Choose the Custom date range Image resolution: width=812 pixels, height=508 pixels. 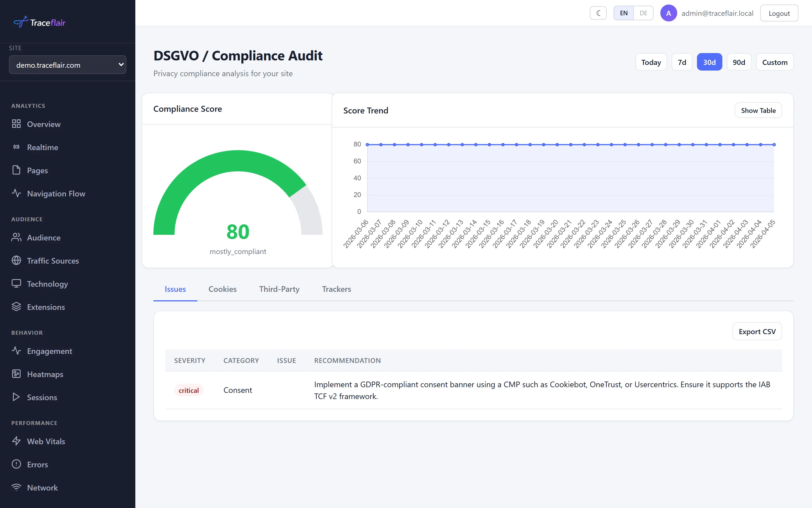(x=775, y=62)
